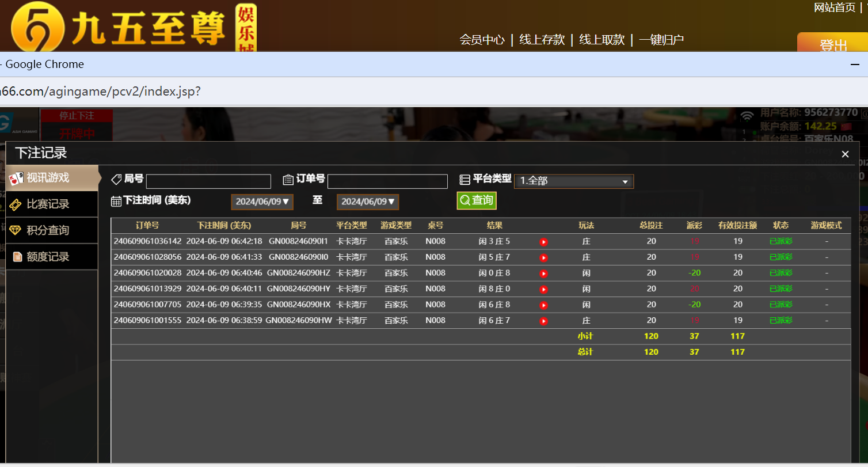Play replay for round GN008246090HY
Screen dimensions: 868x467
543,289
